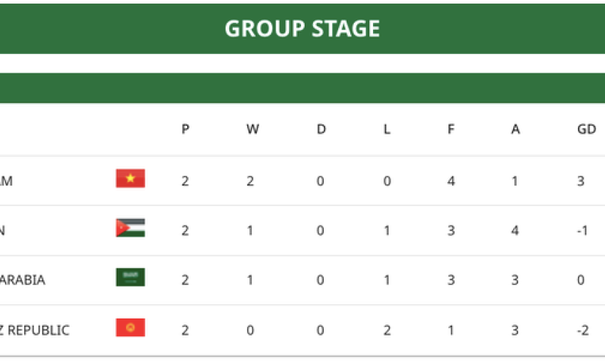Click the Vietnam flag icon
The width and height of the screenshot is (605, 364).
pos(130,178)
